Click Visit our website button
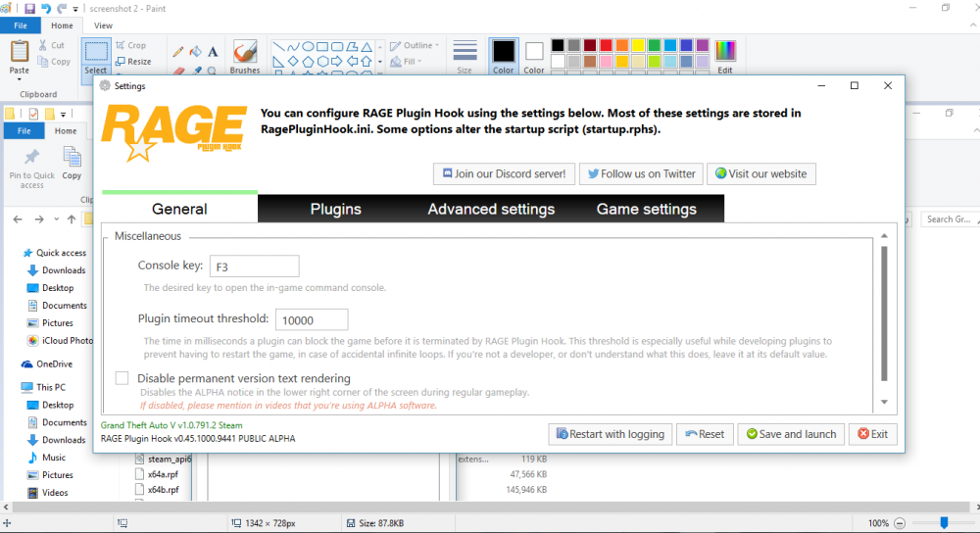The height and width of the screenshot is (533, 980). tap(761, 173)
